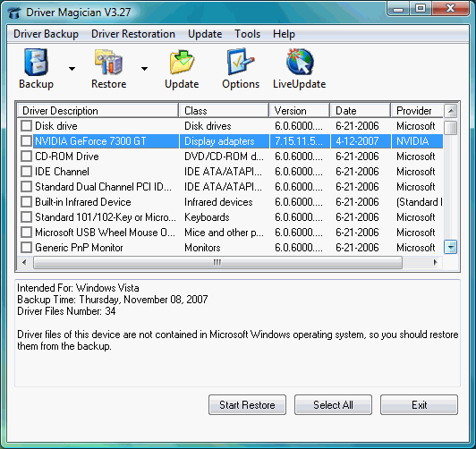
Task: Click the Update folder icon
Action: pos(182,62)
